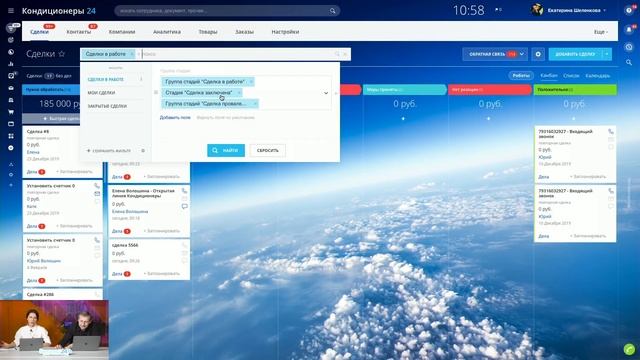Open the 'Обратная связь' dropdown

tap(495, 54)
